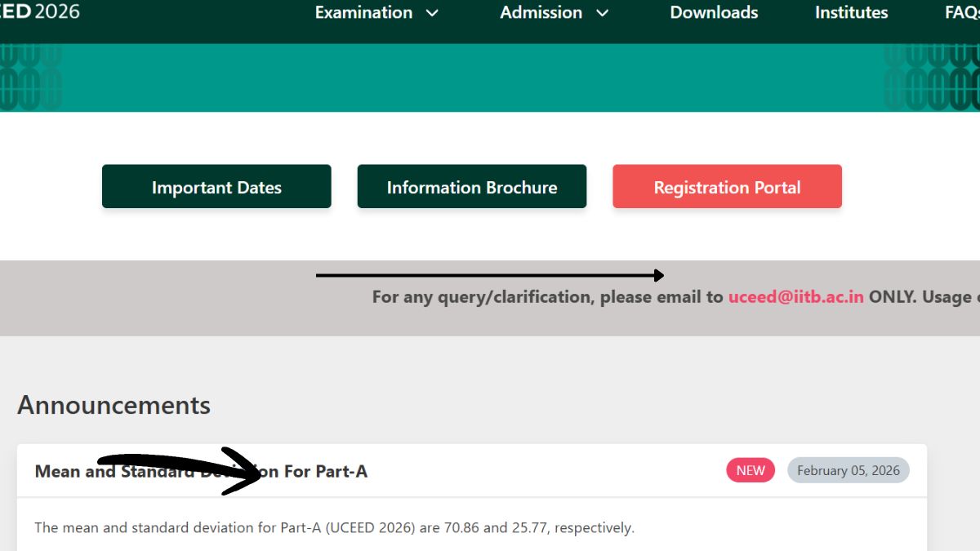The height and width of the screenshot is (551, 980).
Task: Click the Important Dates button
Action: [216, 187]
